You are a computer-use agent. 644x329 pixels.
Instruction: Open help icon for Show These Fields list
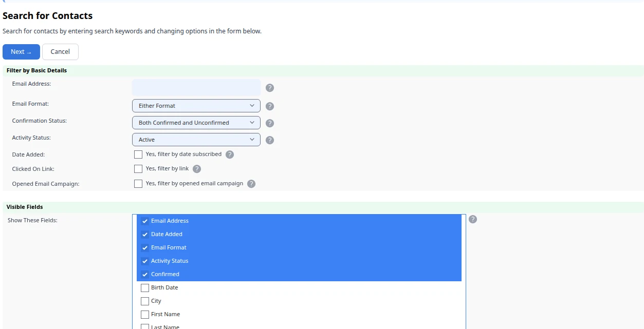(473, 219)
